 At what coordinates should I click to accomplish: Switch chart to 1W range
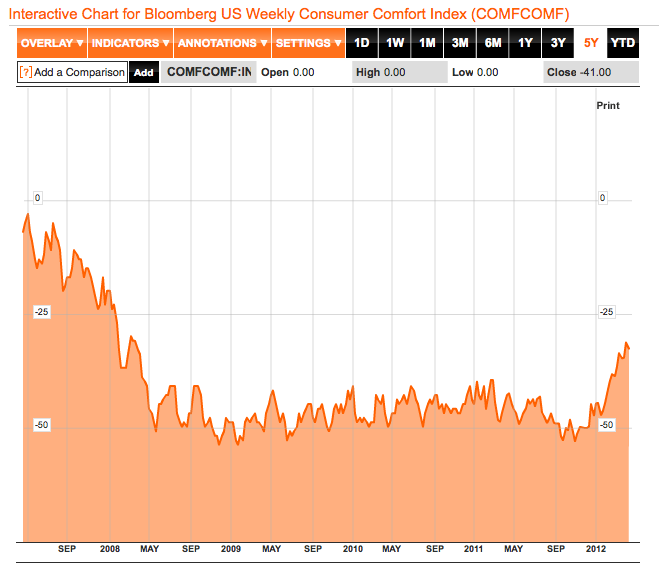[395, 43]
